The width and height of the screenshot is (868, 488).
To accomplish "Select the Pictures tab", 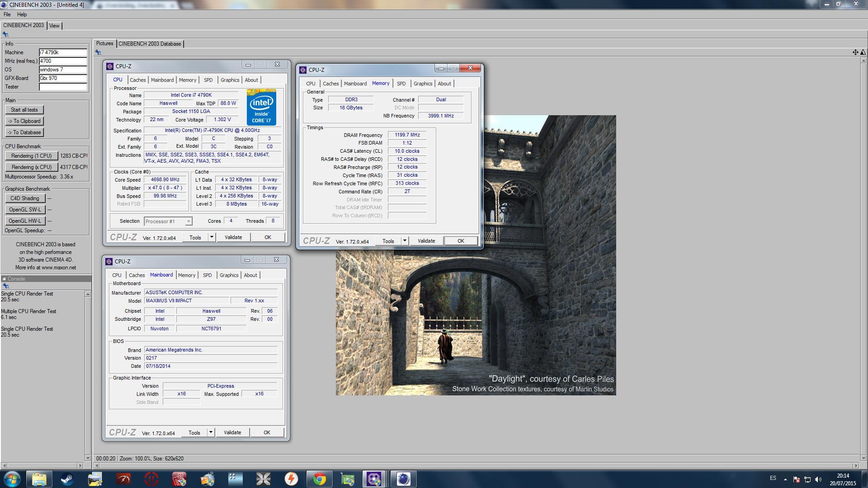I will pos(104,43).
